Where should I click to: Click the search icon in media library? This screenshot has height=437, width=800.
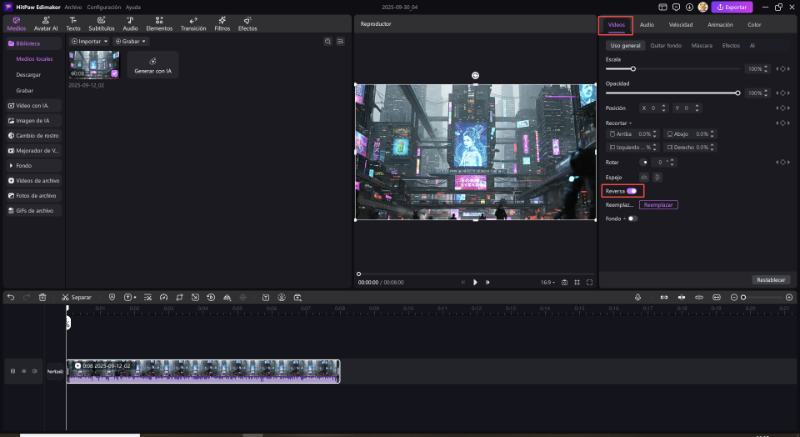327,41
